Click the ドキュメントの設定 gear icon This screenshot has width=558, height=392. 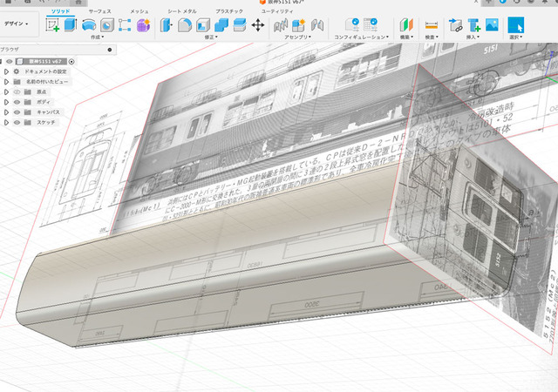(x=17, y=71)
